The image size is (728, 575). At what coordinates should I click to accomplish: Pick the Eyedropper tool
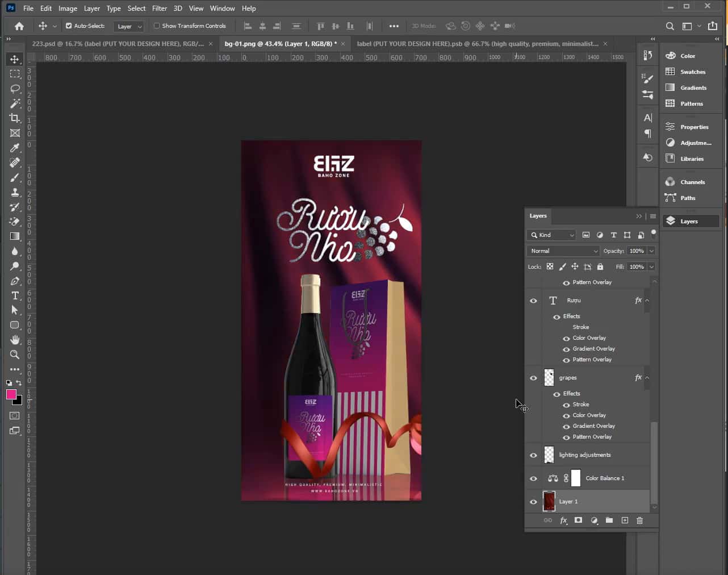pos(15,148)
